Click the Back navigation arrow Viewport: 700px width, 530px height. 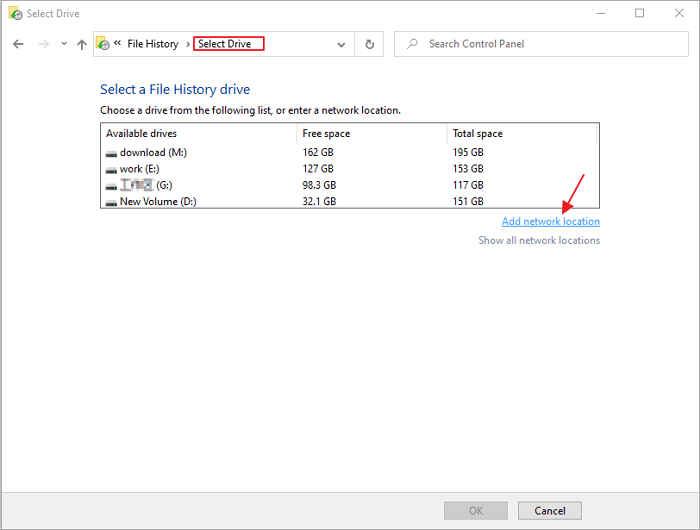point(18,44)
